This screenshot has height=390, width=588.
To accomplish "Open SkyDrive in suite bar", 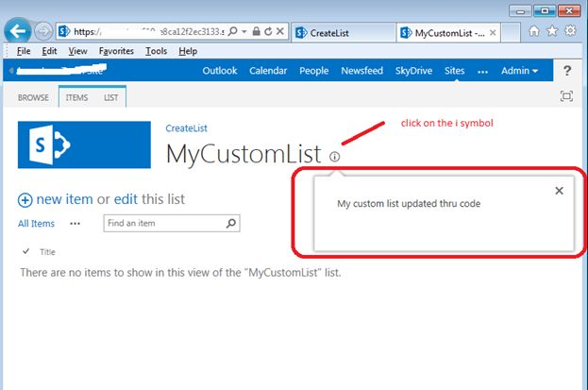I will (x=413, y=71).
